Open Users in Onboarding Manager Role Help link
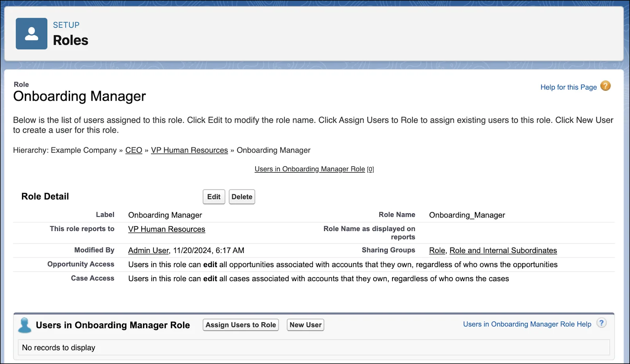Image resolution: width=630 pixels, height=364 pixels. pyautogui.click(x=527, y=324)
